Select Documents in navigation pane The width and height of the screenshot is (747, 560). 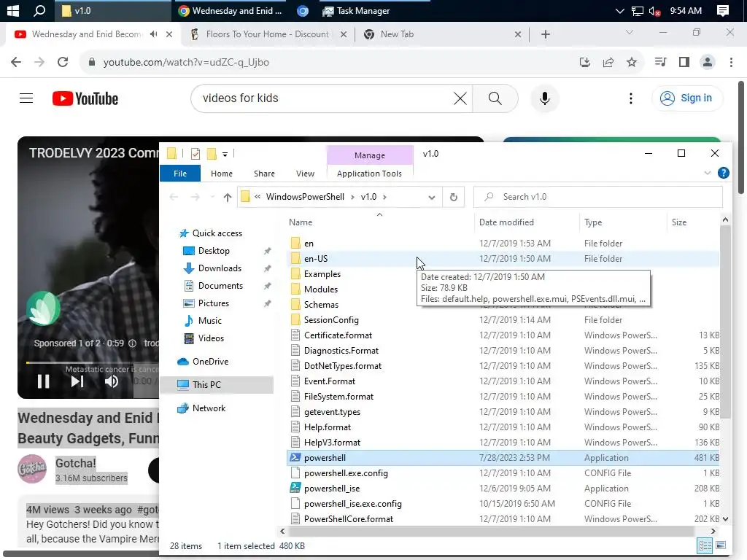coord(220,286)
